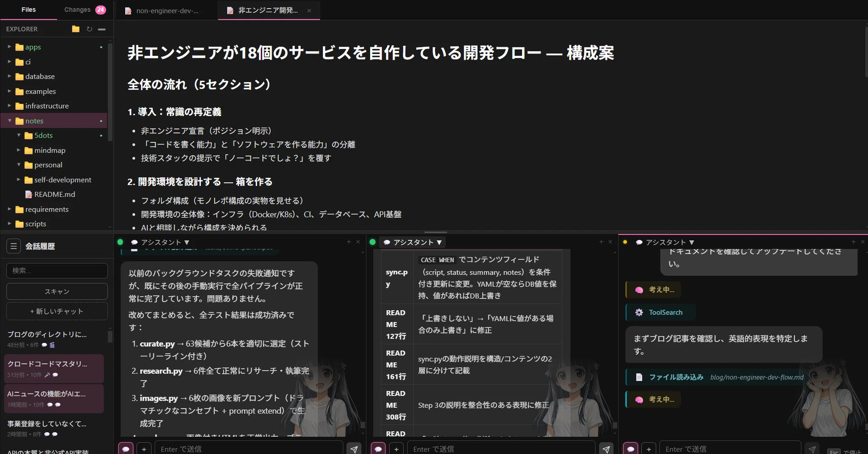Refresh the Explorer file tree

click(89, 29)
